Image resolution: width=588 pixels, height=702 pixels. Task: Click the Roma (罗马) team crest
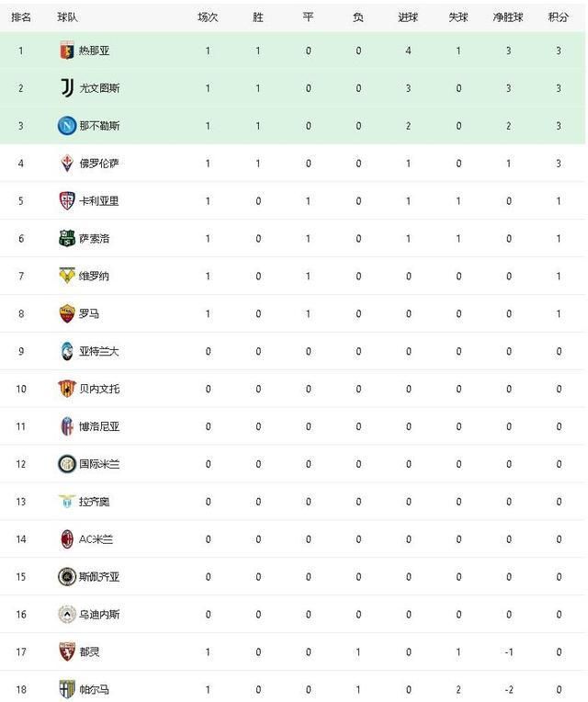[x=67, y=313]
